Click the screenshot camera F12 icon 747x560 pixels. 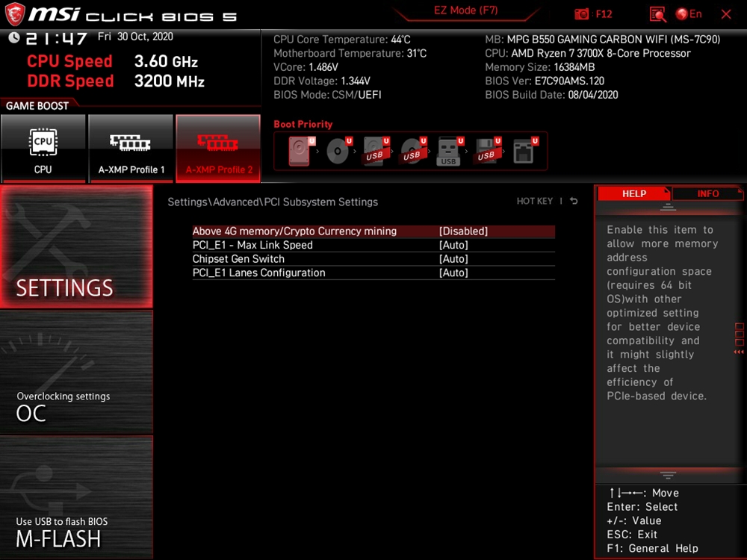click(x=582, y=14)
